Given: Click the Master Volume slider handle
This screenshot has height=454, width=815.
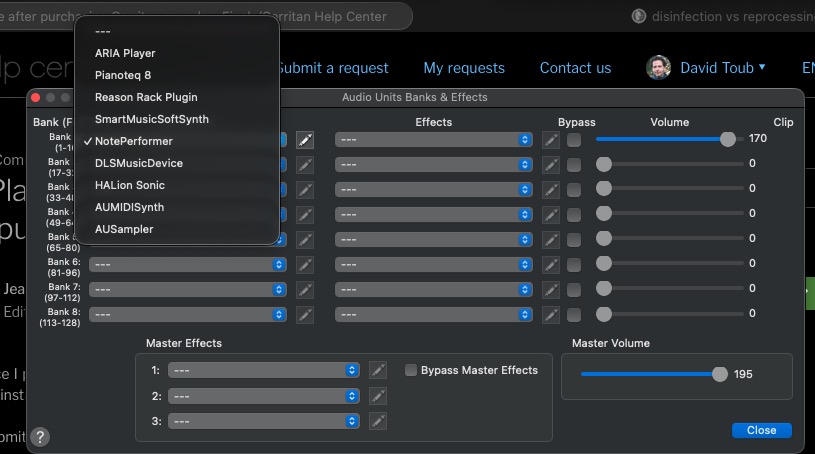Looking at the screenshot, I should (719, 374).
